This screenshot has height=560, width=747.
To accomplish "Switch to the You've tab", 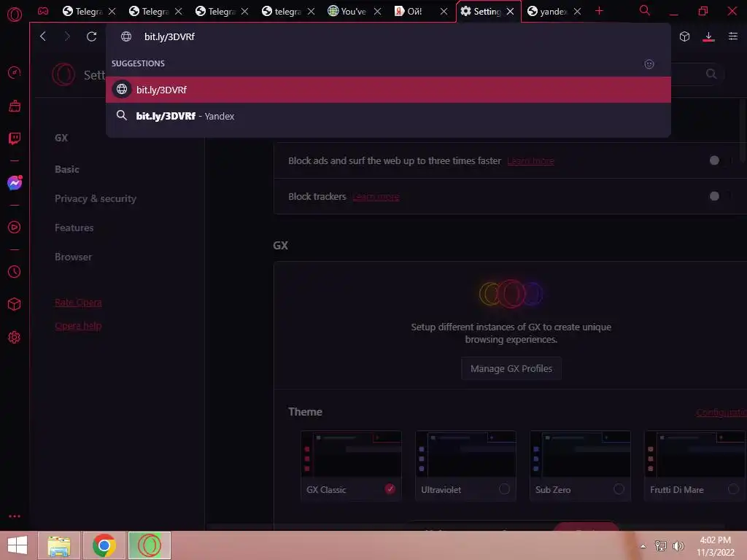I will [x=354, y=12].
